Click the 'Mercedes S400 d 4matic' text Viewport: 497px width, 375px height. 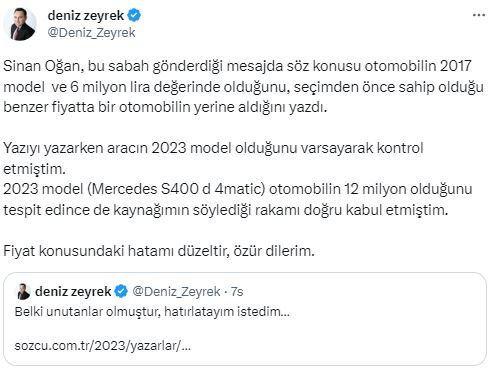point(176,189)
